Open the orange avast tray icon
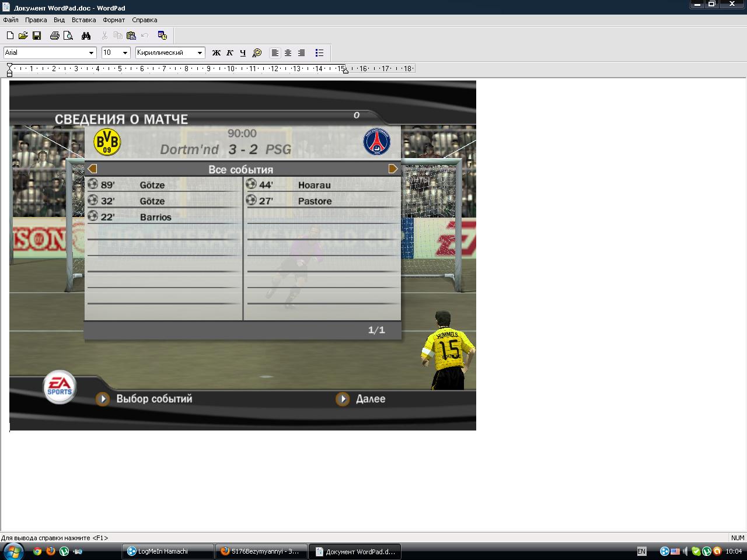 click(717, 551)
